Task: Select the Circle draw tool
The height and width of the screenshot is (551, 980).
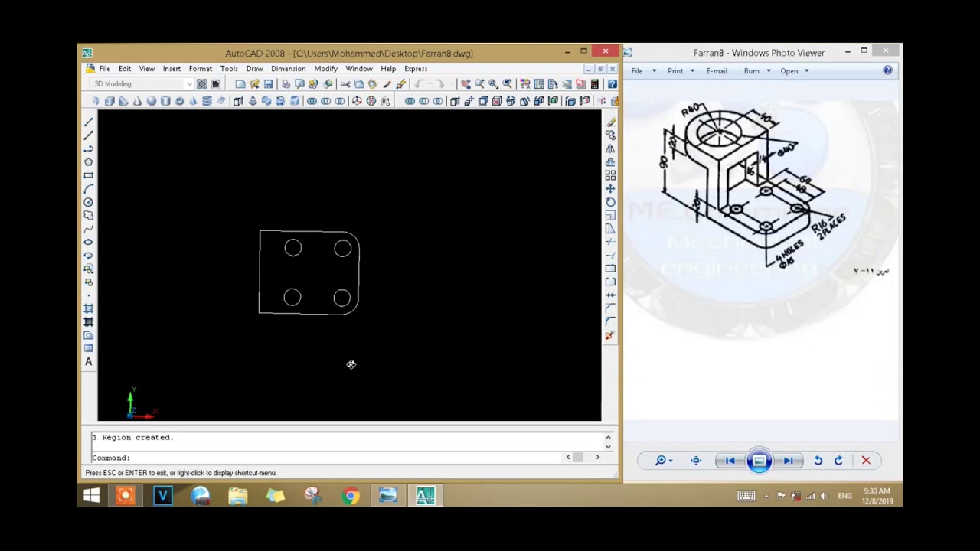Action: [88, 202]
